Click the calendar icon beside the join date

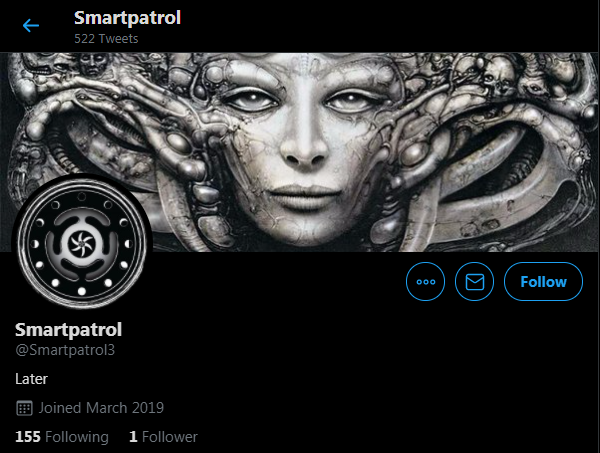tap(24, 408)
